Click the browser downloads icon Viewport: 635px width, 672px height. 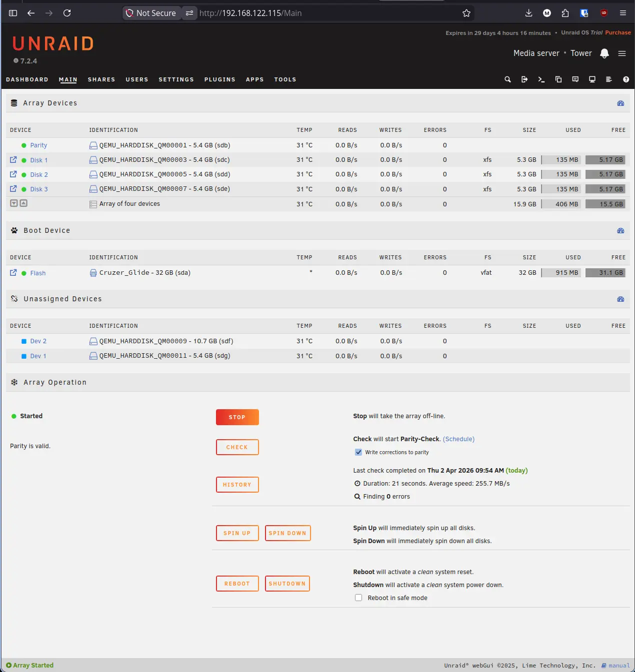(x=528, y=13)
